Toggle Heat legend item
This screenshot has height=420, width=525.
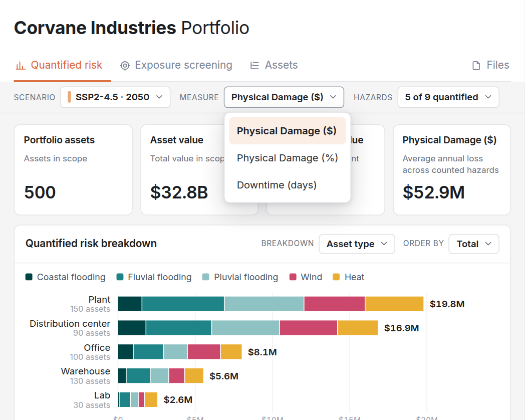(348, 277)
